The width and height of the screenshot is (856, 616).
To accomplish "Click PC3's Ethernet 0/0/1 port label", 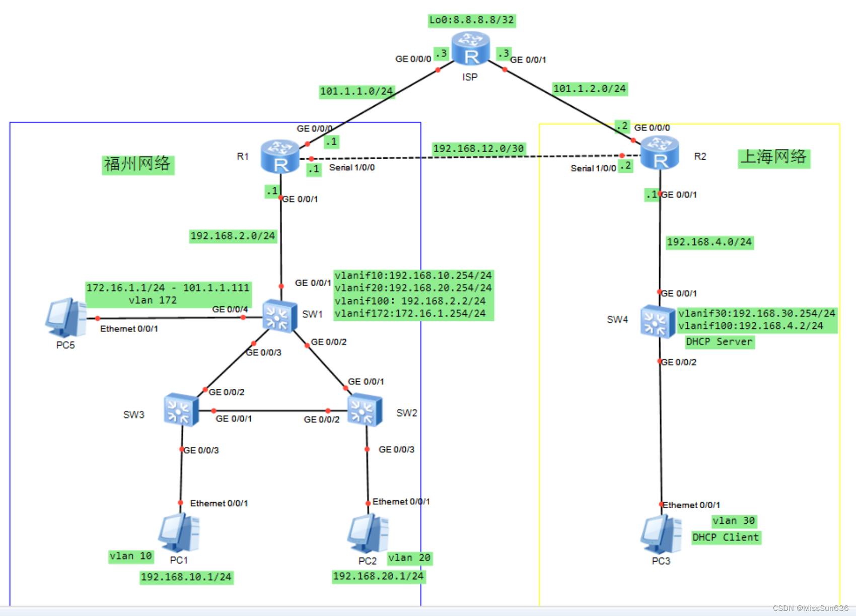I will point(691,505).
